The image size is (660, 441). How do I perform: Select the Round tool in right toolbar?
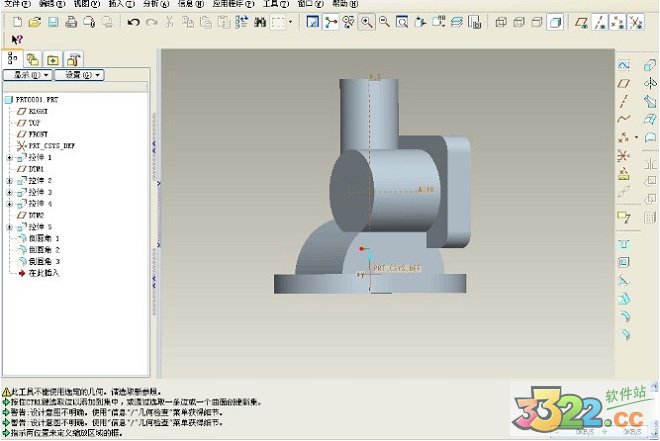pyautogui.click(x=625, y=316)
